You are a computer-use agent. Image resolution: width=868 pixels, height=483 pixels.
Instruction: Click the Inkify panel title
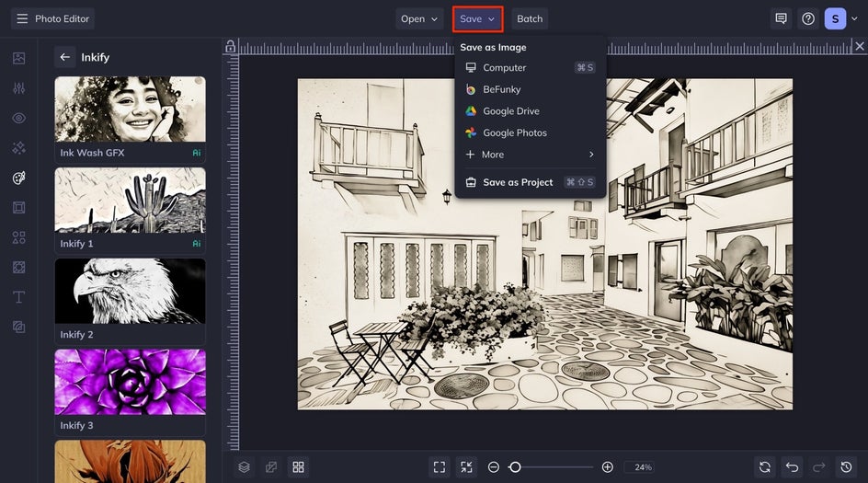(96, 57)
